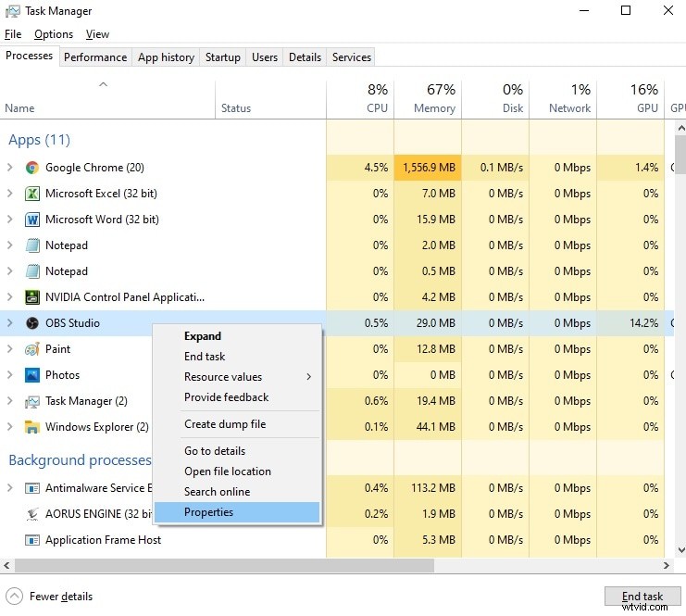Sort by the CPU column header
This screenshot has height=616, width=686.
pos(360,99)
